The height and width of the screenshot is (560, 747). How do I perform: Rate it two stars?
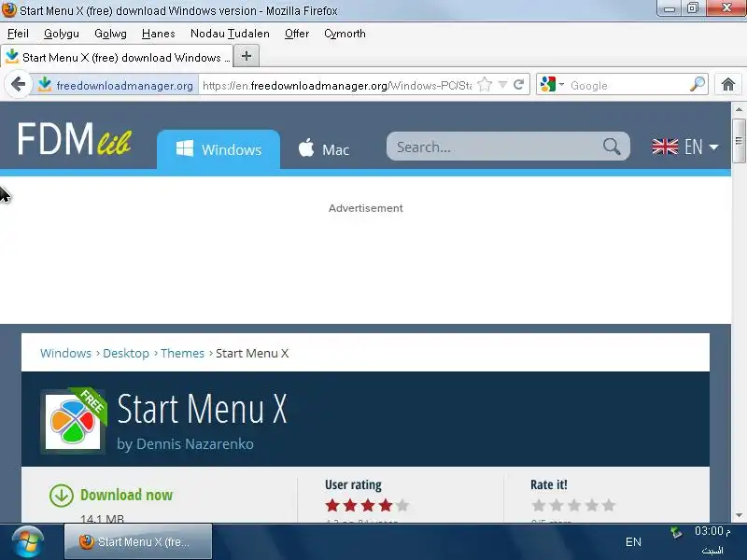557,505
